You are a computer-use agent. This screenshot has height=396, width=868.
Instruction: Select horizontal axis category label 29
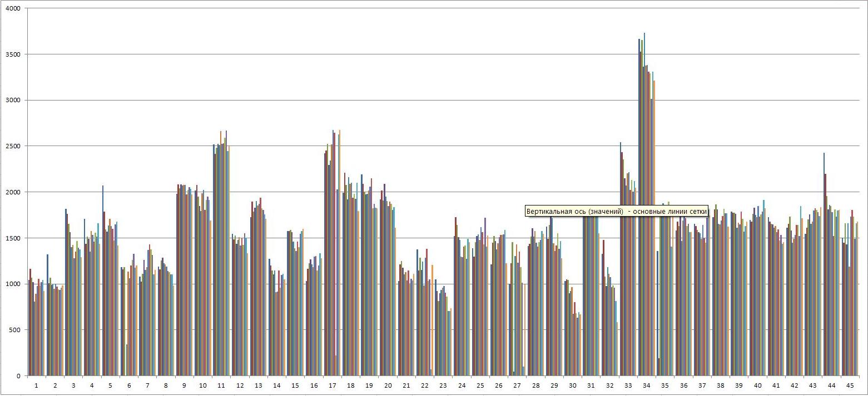coord(554,385)
